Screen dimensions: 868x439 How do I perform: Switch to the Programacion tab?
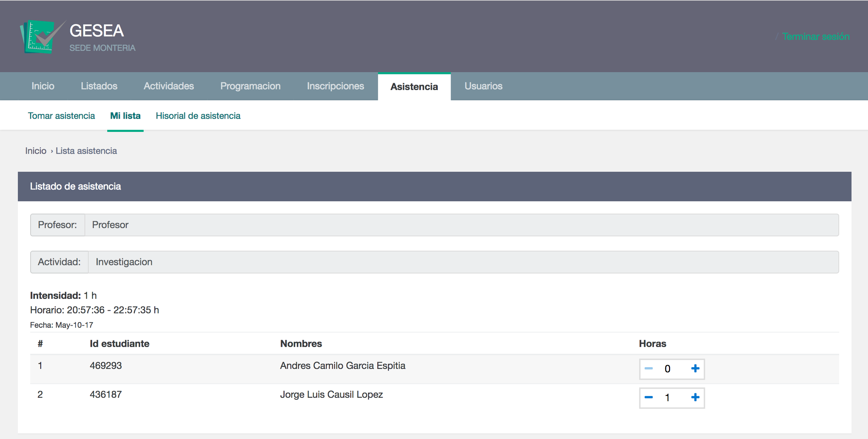(250, 86)
